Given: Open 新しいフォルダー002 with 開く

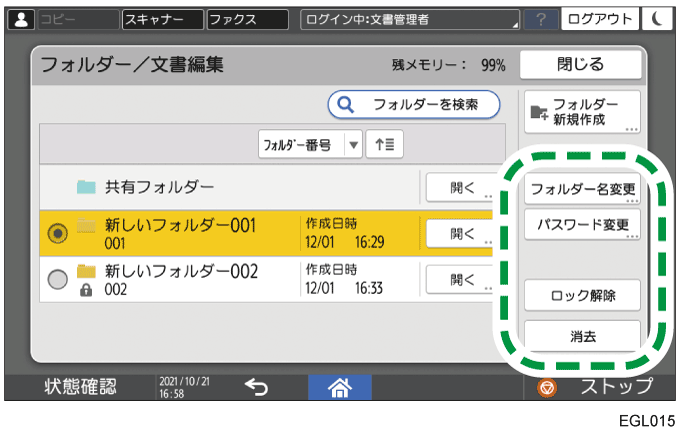Looking at the screenshot, I should [x=461, y=280].
